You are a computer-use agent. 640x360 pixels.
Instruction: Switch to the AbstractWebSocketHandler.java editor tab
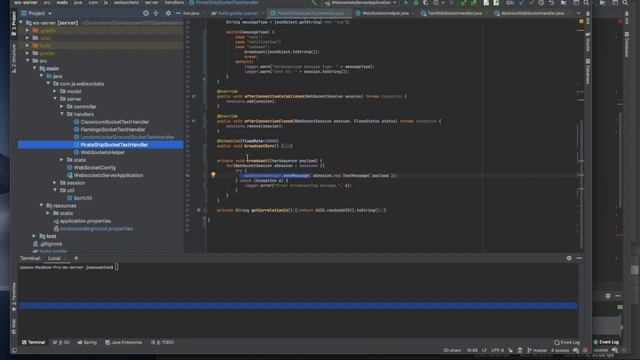(529, 13)
